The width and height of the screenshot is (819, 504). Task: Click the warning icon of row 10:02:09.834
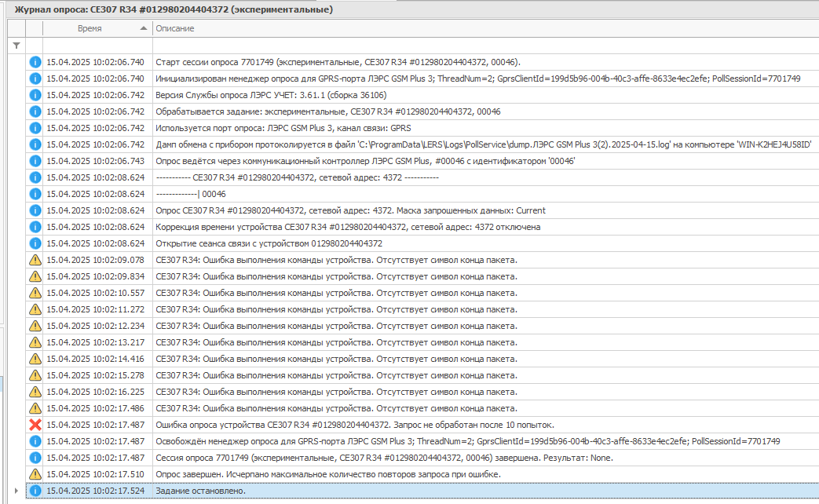pos(35,276)
